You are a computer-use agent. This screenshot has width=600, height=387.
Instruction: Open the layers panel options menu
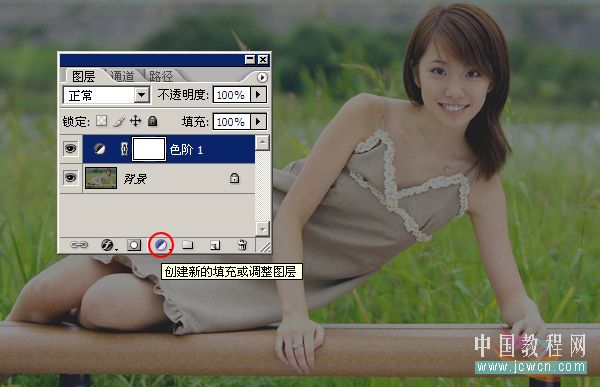pos(262,77)
